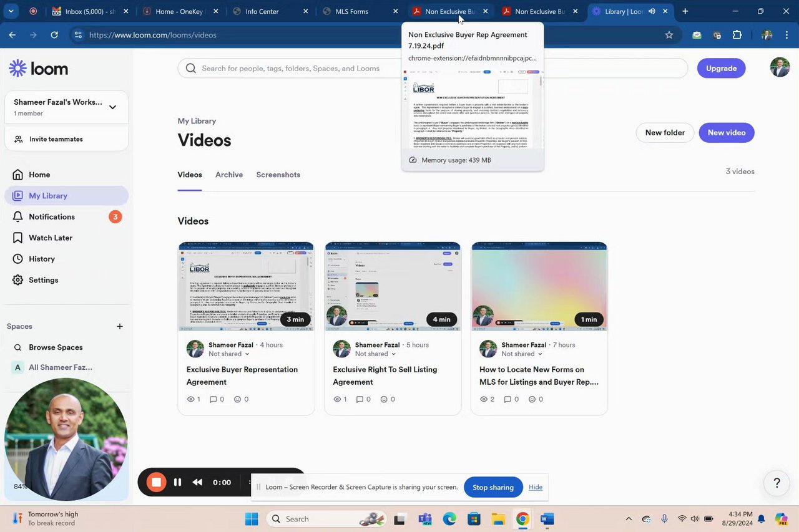Show hidden system tray icons
This screenshot has height=532, width=799.
click(629, 519)
